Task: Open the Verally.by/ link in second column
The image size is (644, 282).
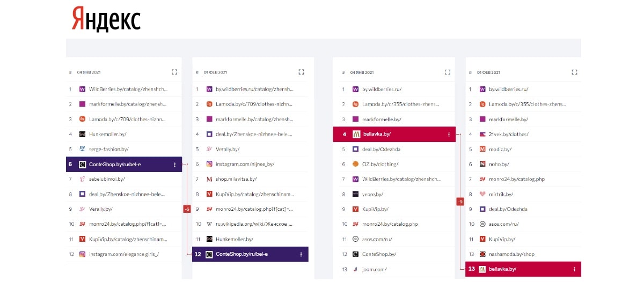Action: (228, 149)
